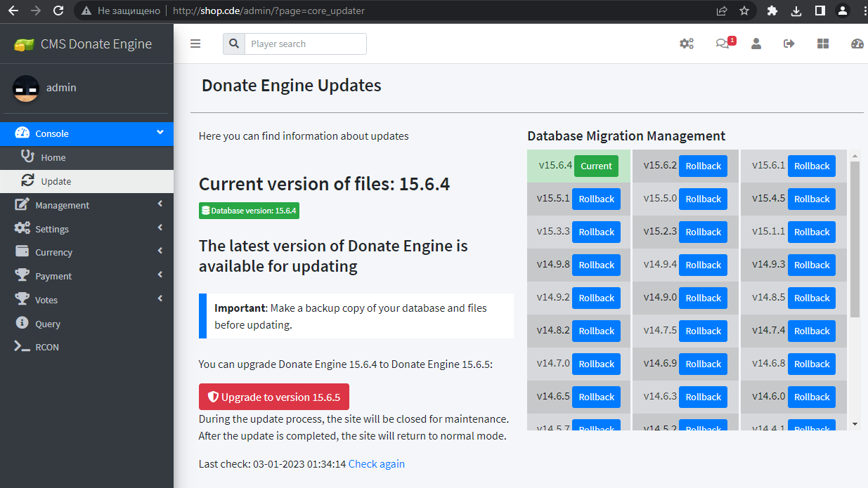This screenshot has width=868, height=488.
Task: Open the Home sidebar item
Action: (x=53, y=157)
